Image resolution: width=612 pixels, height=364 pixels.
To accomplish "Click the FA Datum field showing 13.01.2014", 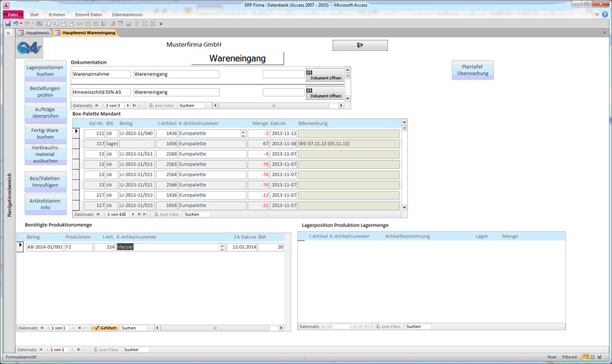I will (x=242, y=247).
